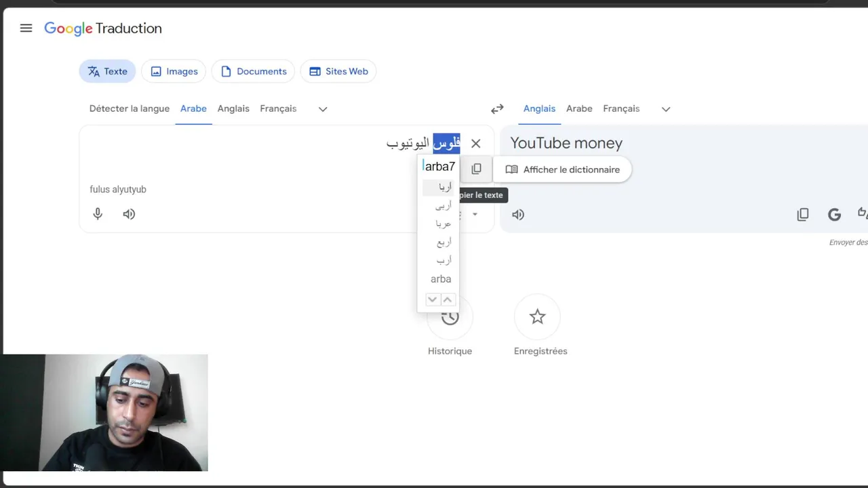Open Enregistrées saved translations
This screenshot has height=488, width=868.
point(540,325)
